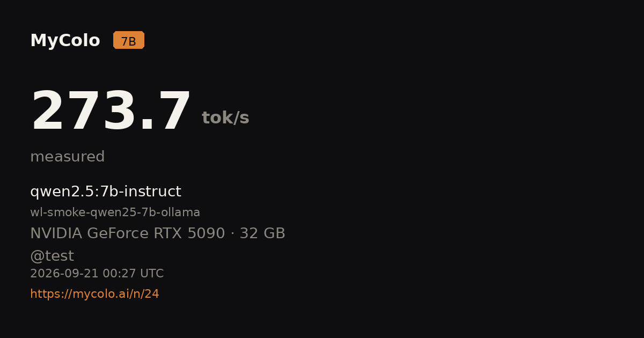This screenshot has width=644, height=338.
Task: Click the NVIDIA word in GPU line
Action: (x=56, y=234)
